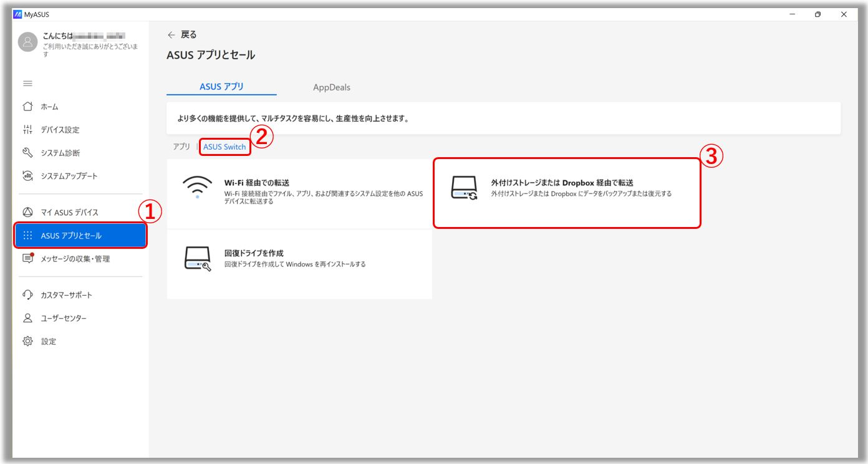The image size is (868, 464).
Task: Click the システム診断 wrench icon
Action: tap(27, 153)
